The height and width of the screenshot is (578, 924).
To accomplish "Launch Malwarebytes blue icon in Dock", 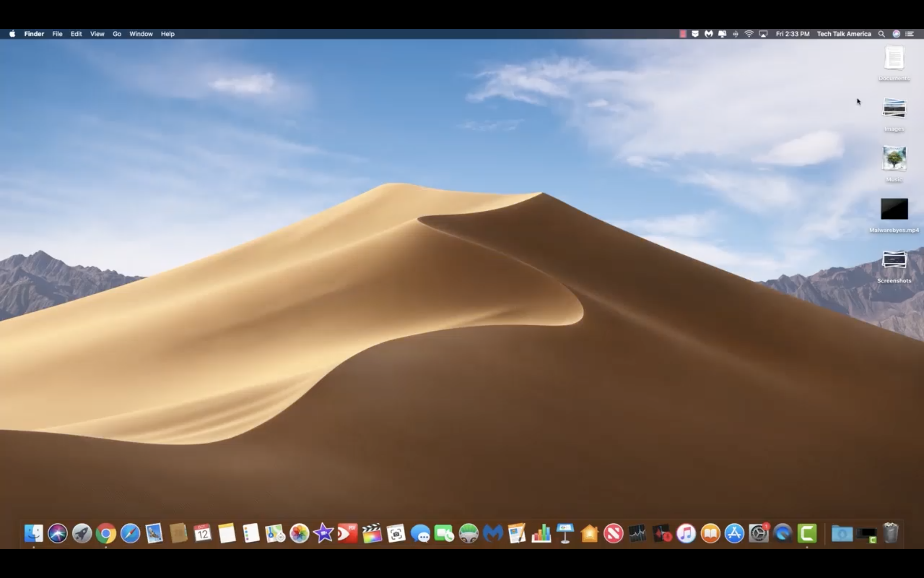I will click(x=492, y=533).
